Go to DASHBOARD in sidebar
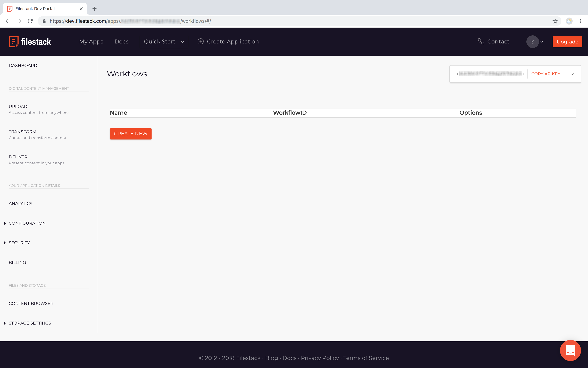The width and height of the screenshot is (588, 368). 23,66
